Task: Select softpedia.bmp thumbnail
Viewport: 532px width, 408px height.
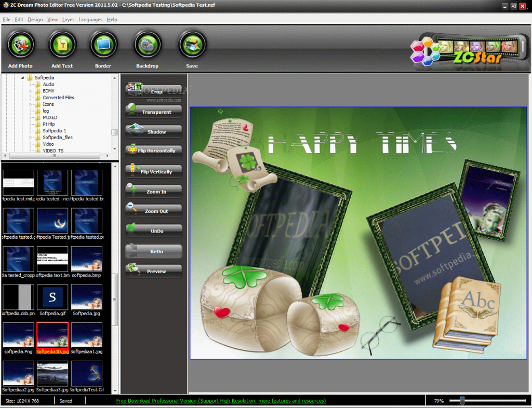Action: pyautogui.click(x=87, y=262)
